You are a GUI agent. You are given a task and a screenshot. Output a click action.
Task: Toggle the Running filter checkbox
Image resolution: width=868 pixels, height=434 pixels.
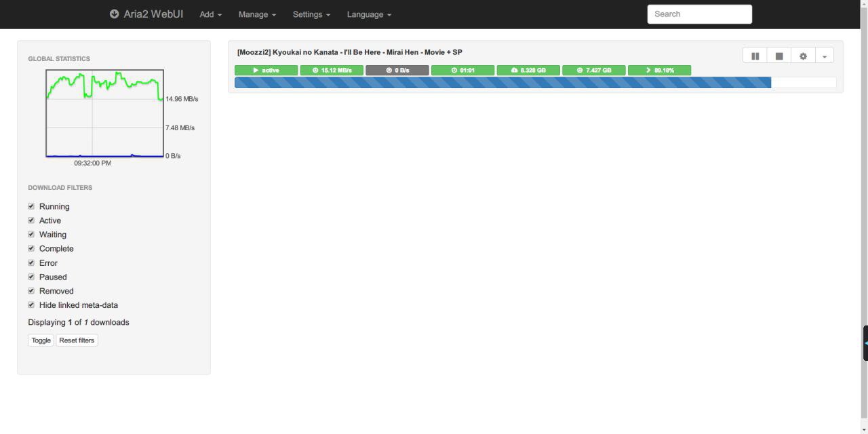pyautogui.click(x=31, y=206)
